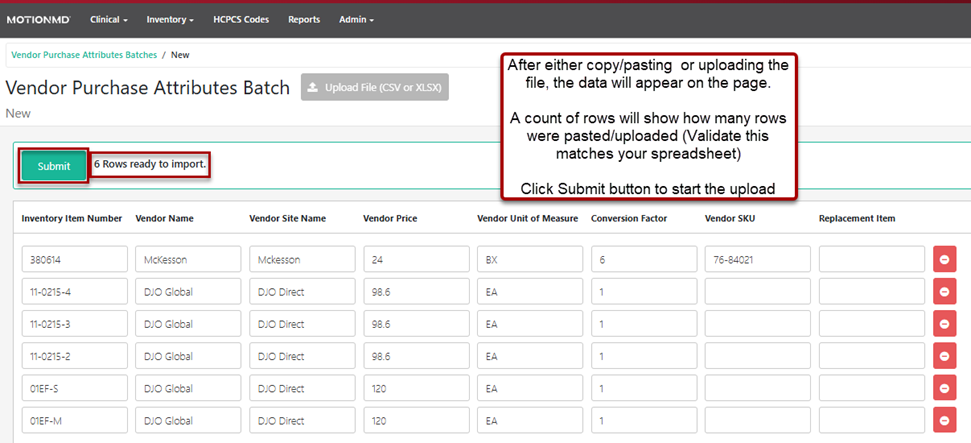Edit Inventory Item Number field 01EF-S
971x443 pixels.
(x=74, y=388)
